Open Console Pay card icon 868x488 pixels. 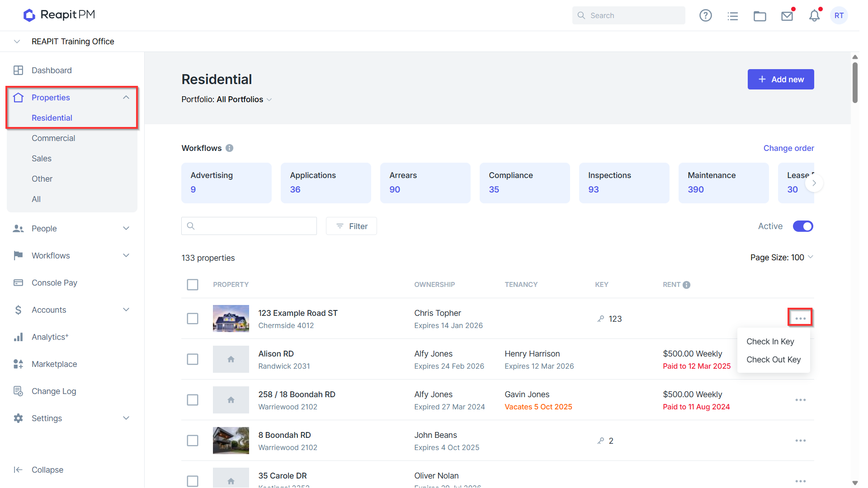point(18,283)
